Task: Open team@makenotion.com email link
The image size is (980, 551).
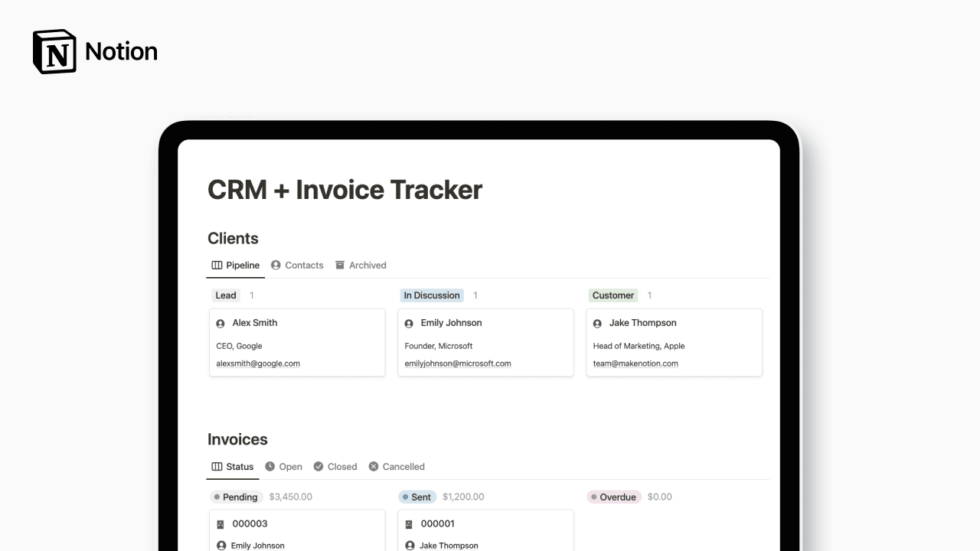Action: [635, 364]
